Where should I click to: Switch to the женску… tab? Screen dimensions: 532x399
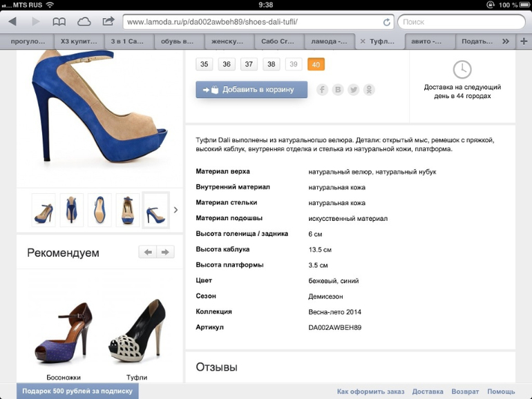point(229,41)
